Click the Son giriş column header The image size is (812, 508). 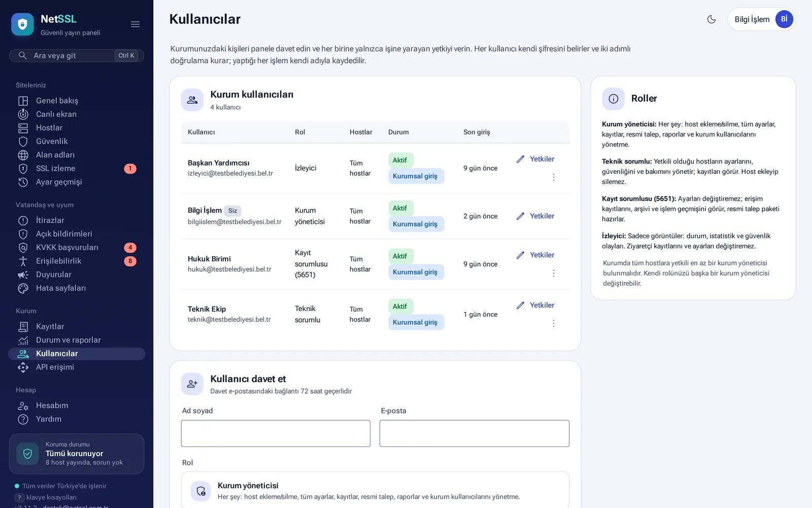pos(477,132)
